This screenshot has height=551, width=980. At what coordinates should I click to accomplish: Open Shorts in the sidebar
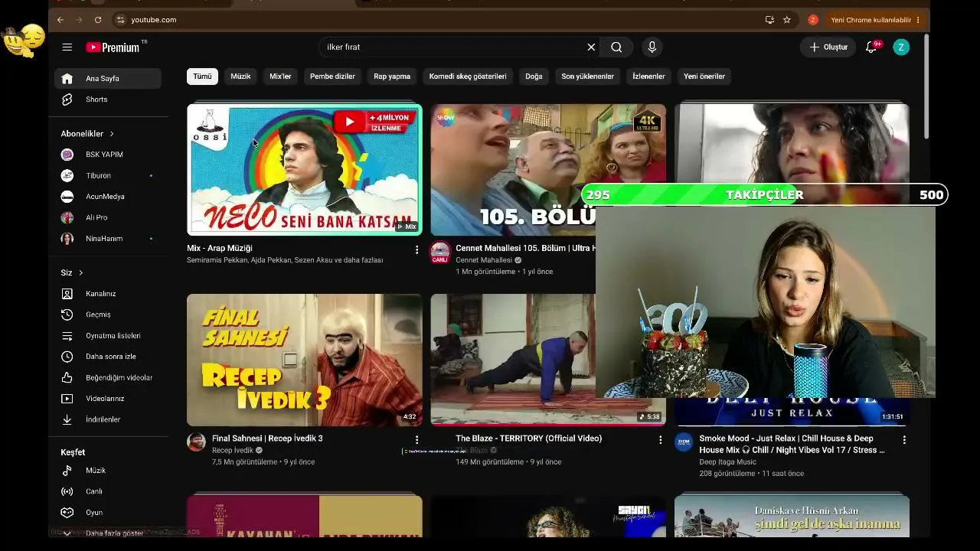(108, 99)
